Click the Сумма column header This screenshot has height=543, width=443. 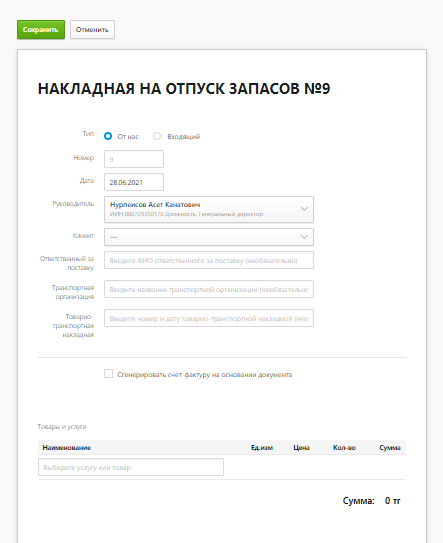click(x=390, y=448)
